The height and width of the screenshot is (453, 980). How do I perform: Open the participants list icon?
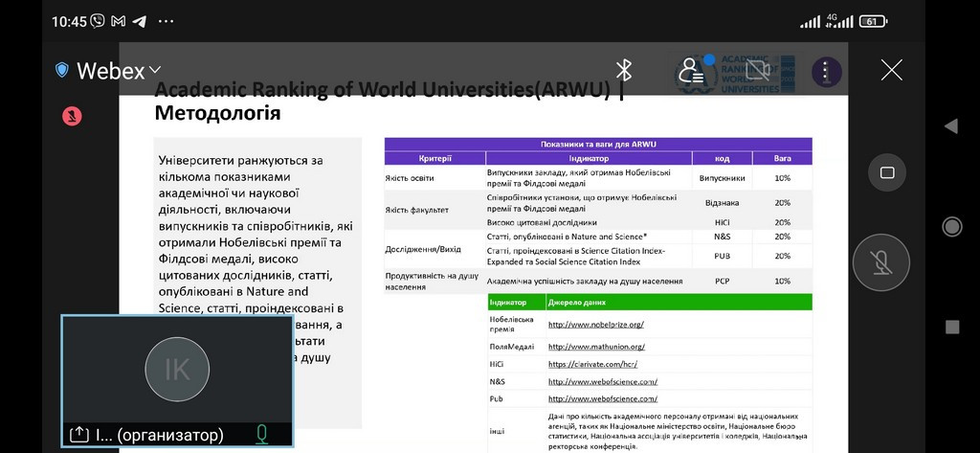[692, 71]
